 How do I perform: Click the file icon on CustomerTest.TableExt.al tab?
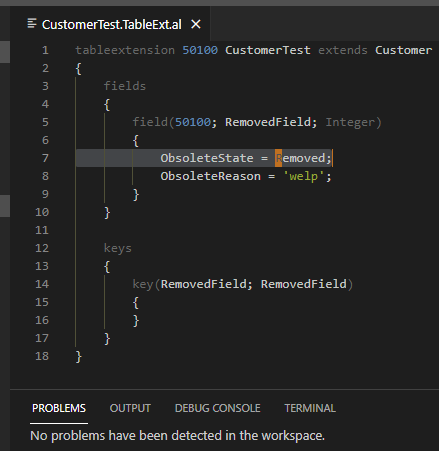pos(32,24)
